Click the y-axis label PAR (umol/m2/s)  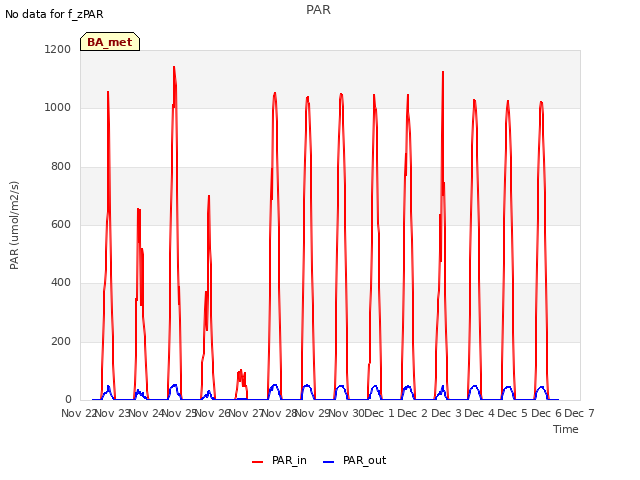pos(14,225)
